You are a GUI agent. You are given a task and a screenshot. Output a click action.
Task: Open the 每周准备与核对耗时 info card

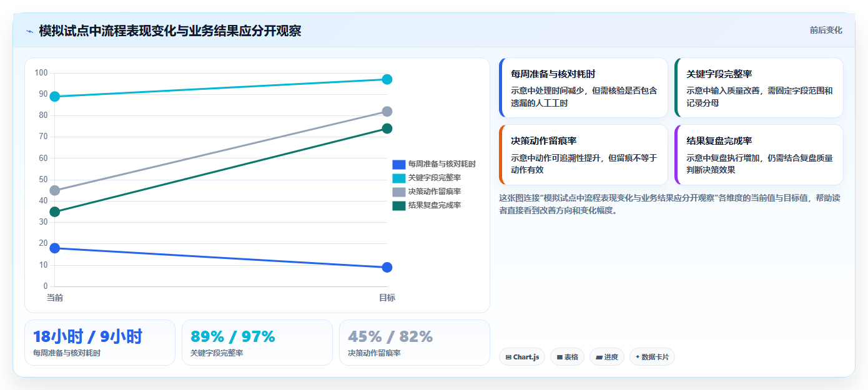pos(583,88)
